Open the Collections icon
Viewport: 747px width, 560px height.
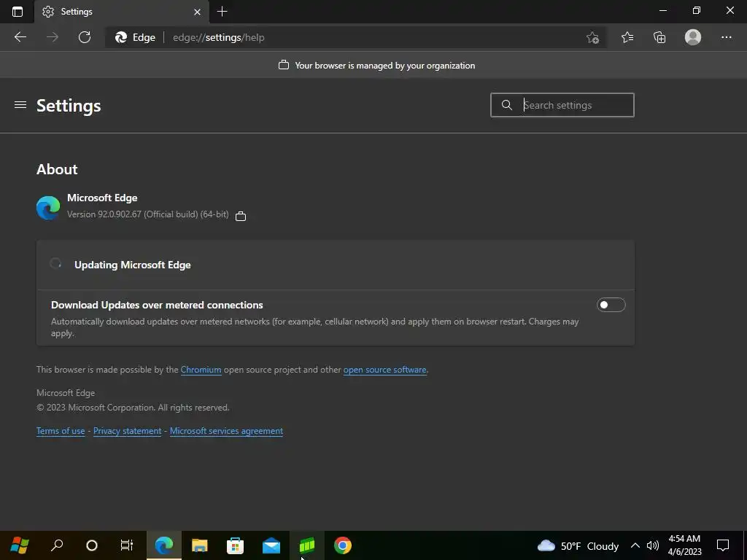coord(659,37)
